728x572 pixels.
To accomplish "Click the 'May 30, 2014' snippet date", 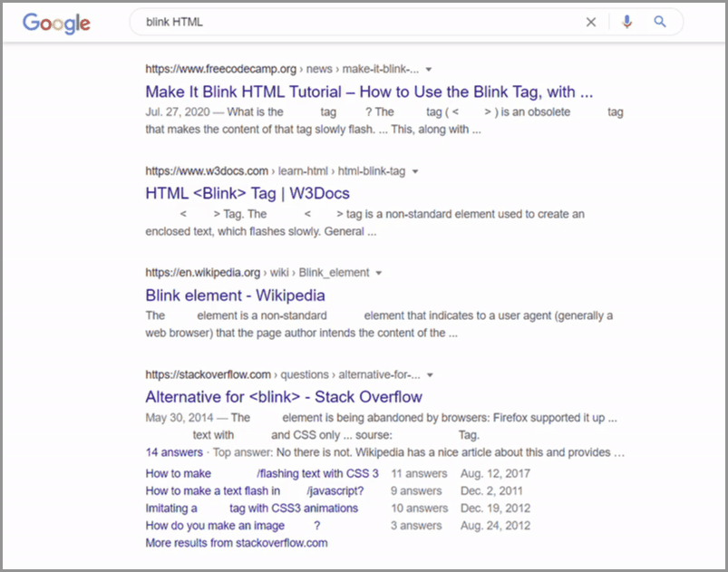I will tap(180, 417).
